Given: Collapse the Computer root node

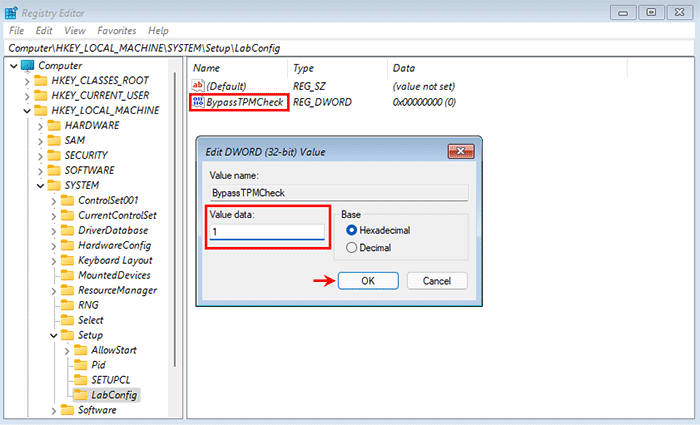Looking at the screenshot, I should pos(14,66).
